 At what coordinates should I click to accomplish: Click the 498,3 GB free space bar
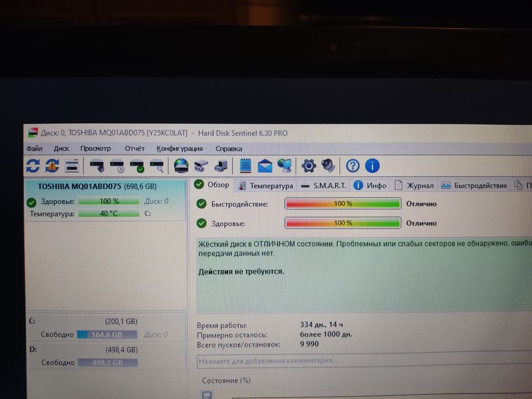click(x=108, y=363)
